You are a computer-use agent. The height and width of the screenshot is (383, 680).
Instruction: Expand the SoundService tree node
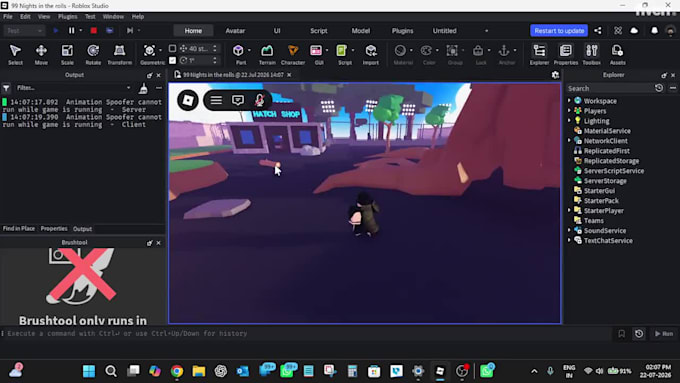[569, 230]
